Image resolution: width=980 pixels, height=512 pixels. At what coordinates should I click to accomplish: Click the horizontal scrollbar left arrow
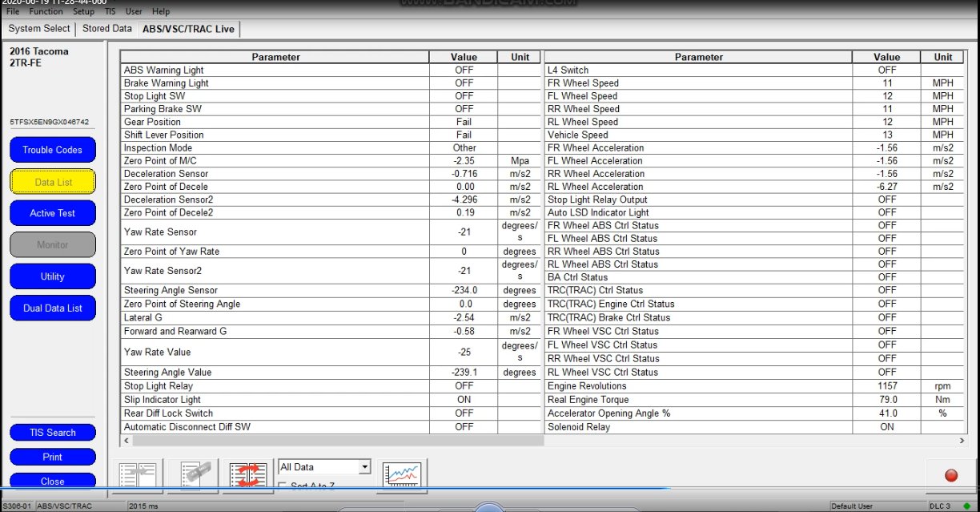coord(126,441)
